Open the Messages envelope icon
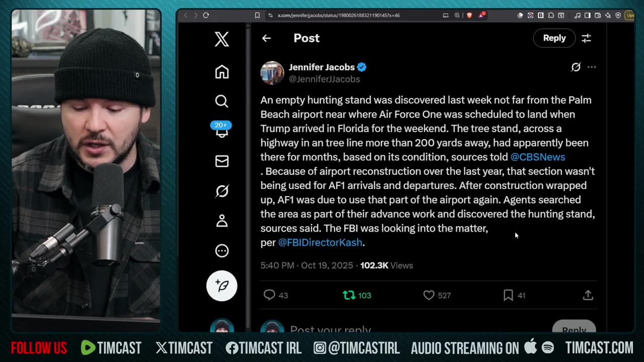644x362 pixels. pos(222,161)
